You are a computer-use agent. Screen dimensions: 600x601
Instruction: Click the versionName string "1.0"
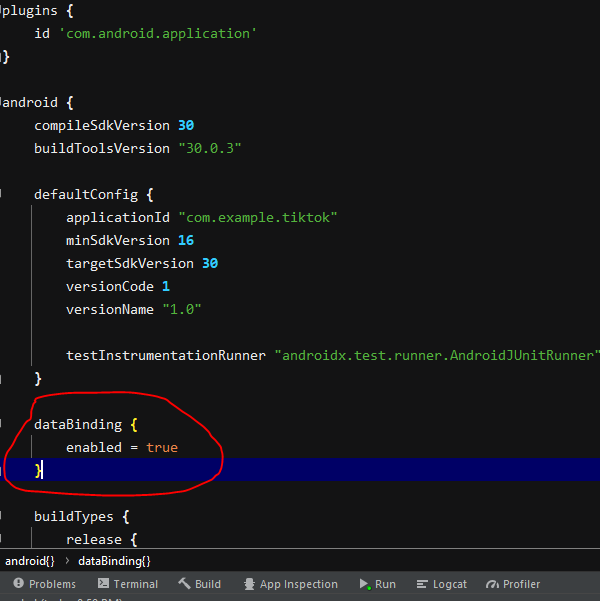point(182,309)
